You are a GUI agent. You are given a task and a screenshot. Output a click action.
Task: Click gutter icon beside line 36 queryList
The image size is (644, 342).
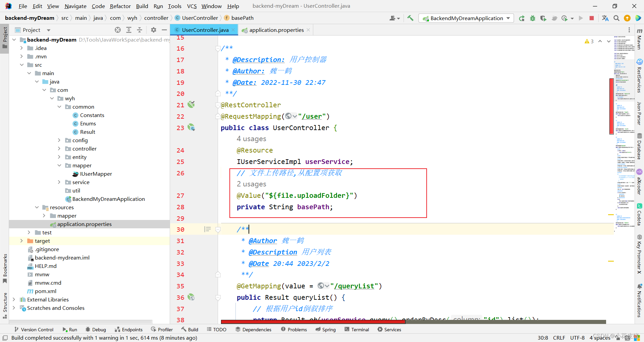click(191, 297)
